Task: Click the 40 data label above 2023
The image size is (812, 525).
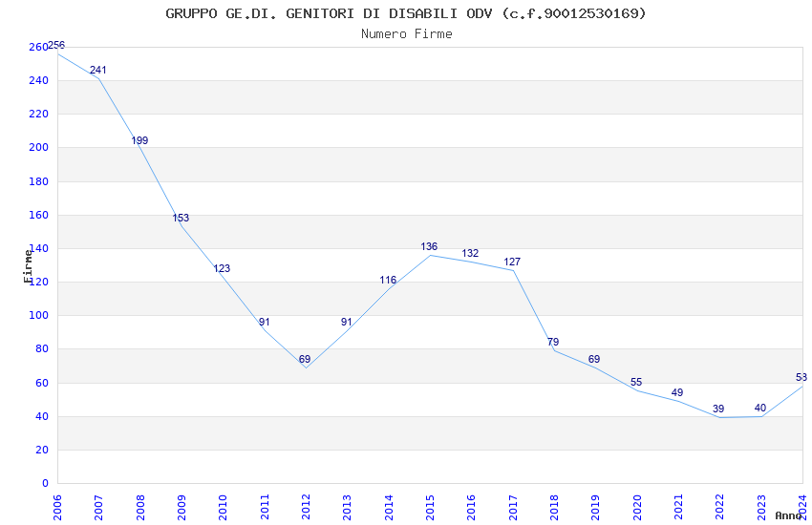Action: coord(760,409)
